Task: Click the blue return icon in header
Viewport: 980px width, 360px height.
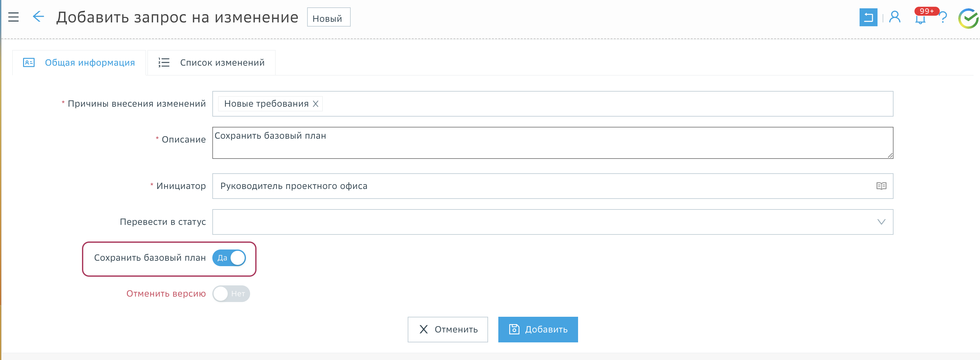Action: (x=868, y=18)
